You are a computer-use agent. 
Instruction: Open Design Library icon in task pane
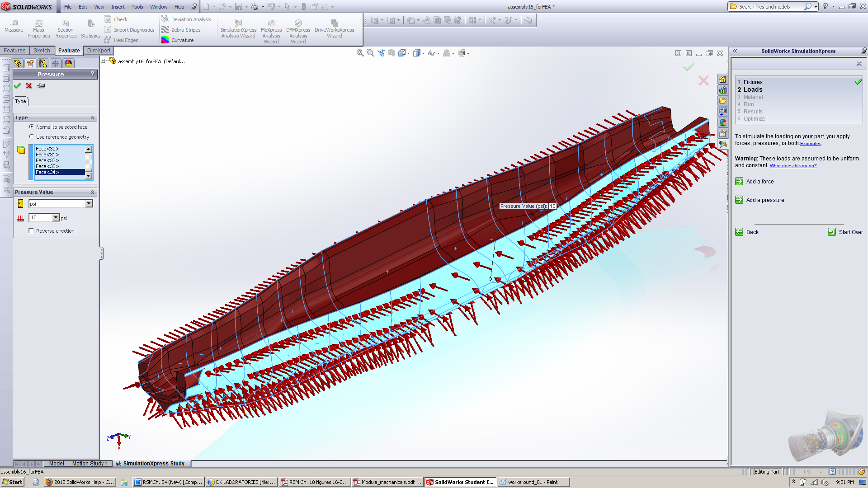click(x=722, y=90)
